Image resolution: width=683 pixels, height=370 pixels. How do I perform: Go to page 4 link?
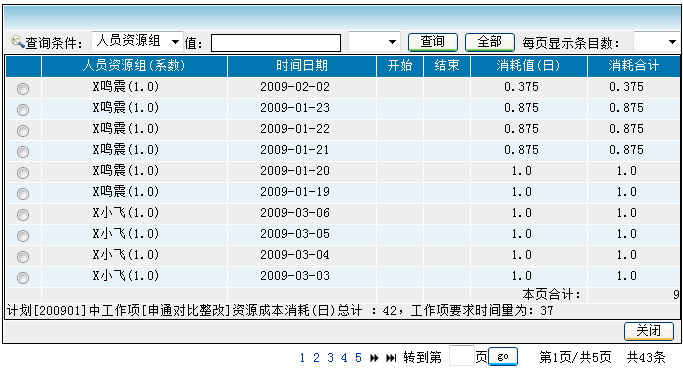(344, 358)
